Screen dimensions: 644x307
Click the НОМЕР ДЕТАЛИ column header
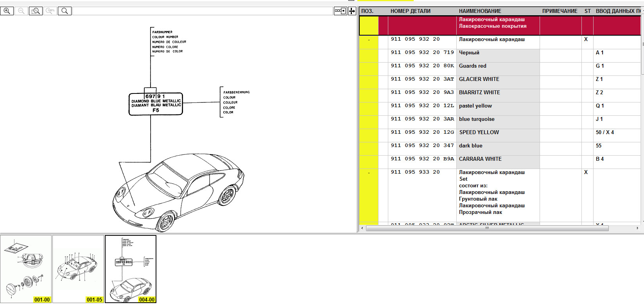[x=411, y=11]
